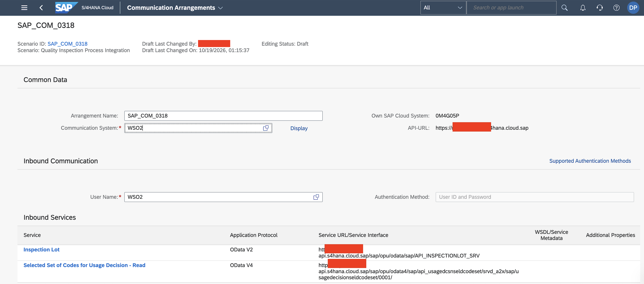Open the support headset icon
This screenshot has width=644, height=284.
tap(599, 8)
